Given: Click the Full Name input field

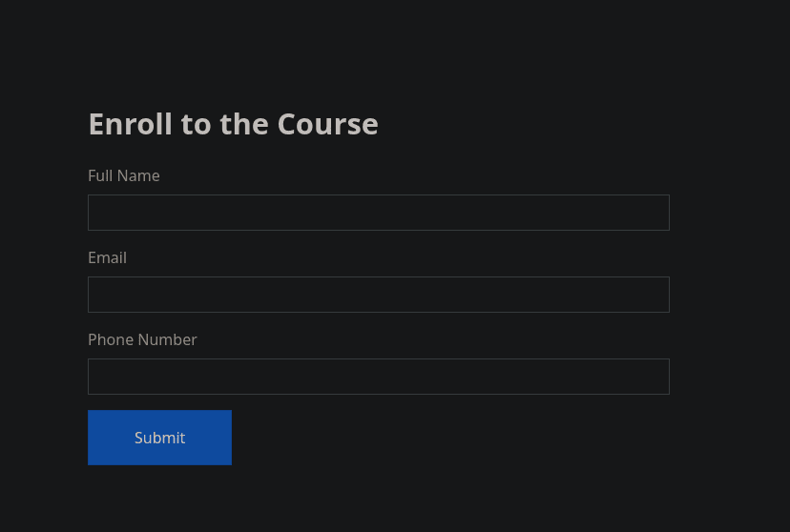Looking at the screenshot, I should tap(378, 213).
